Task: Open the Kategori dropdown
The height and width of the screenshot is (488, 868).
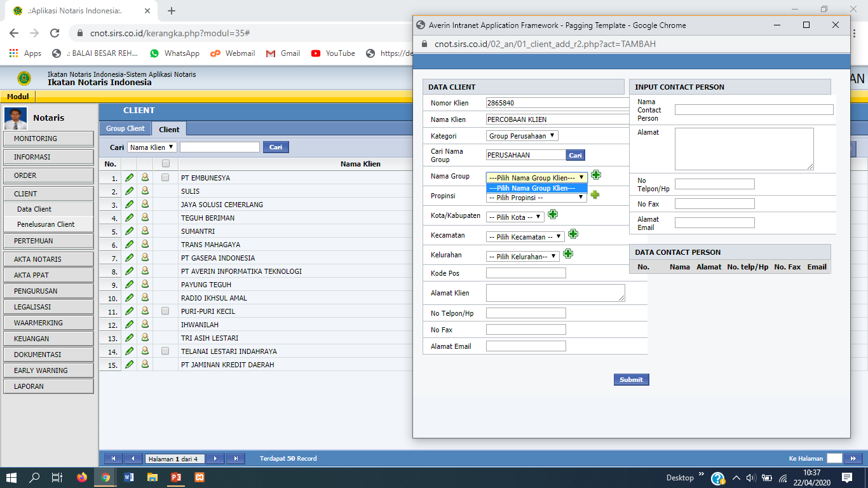Action: coord(522,136)
